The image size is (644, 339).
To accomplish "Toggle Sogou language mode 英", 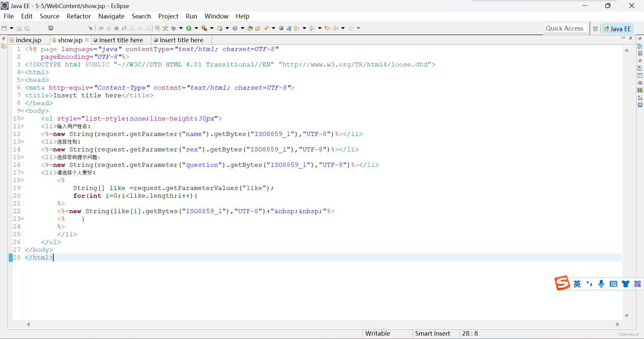I will point(577,284).
